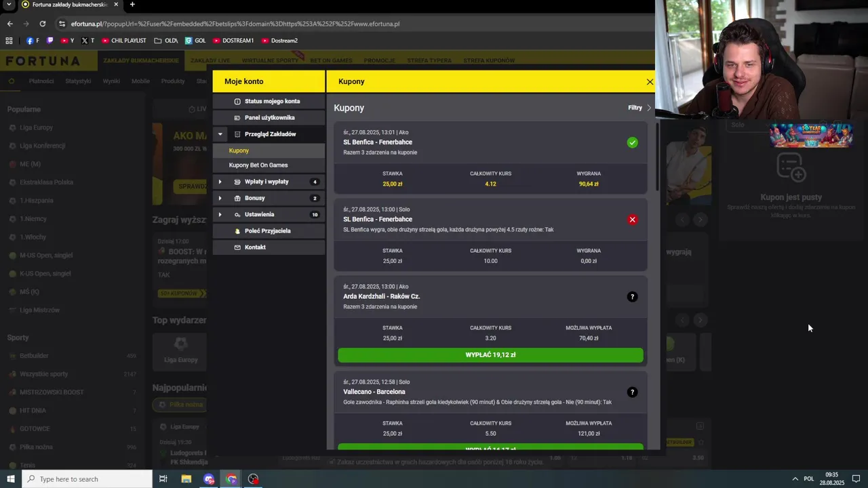868x488 pixels.
Task: Switch to ZAKŁADY LIVE tab in background
Action: pyautogui.click(x=211, y=60)
